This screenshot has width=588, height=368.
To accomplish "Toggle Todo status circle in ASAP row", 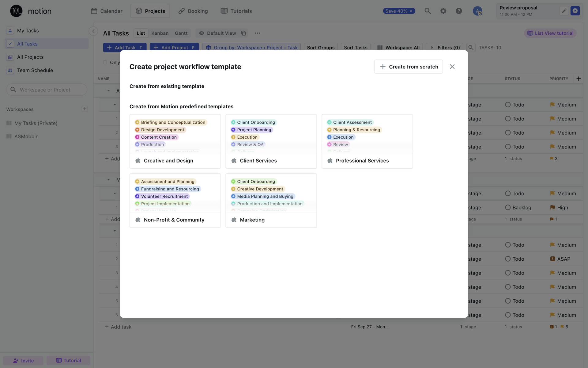I will (x=508, y=259).
